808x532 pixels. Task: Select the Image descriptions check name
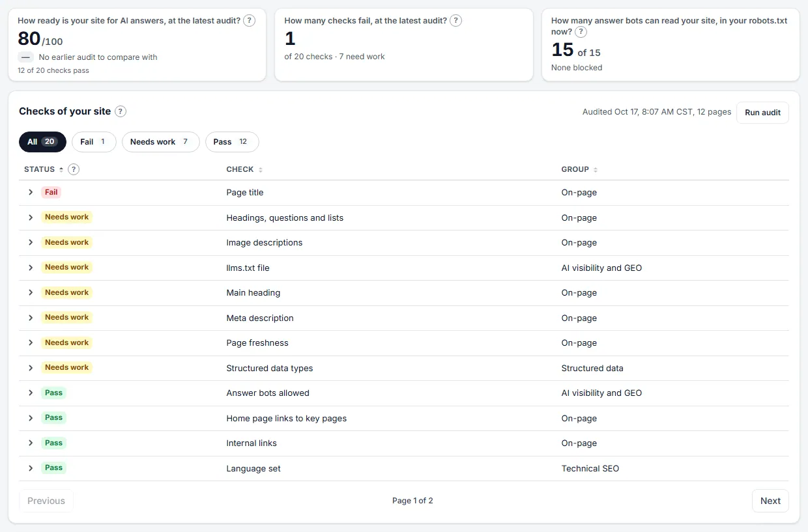(x=265, y=243)
